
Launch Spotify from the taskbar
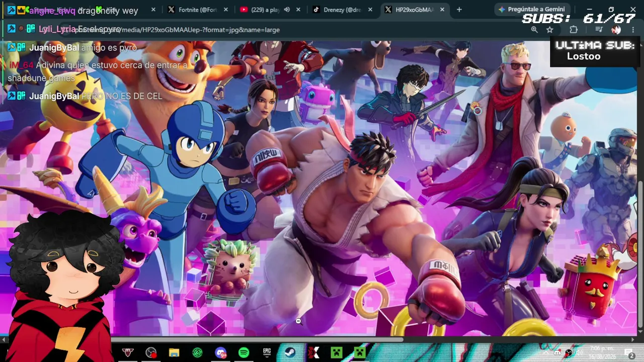pos(244,353)
